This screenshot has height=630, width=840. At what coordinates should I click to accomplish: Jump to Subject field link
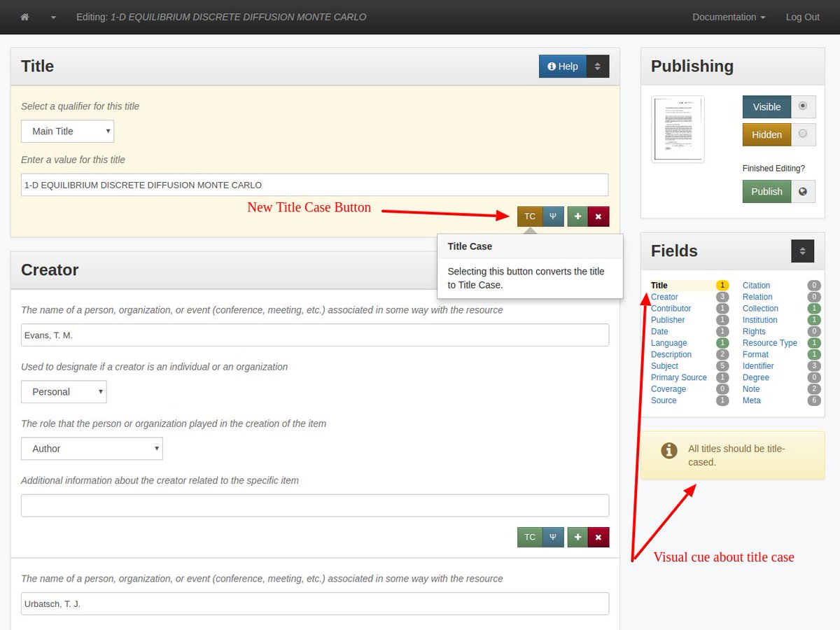[664, 366]
